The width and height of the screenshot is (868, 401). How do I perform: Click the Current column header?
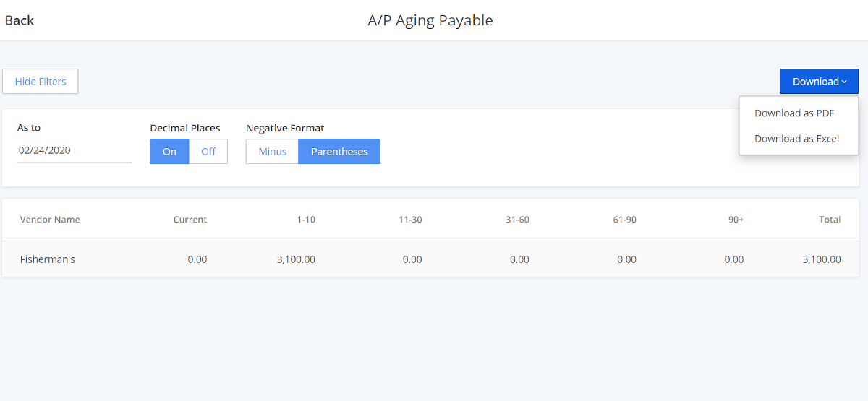pyautogui.click(x=190, y=220)
